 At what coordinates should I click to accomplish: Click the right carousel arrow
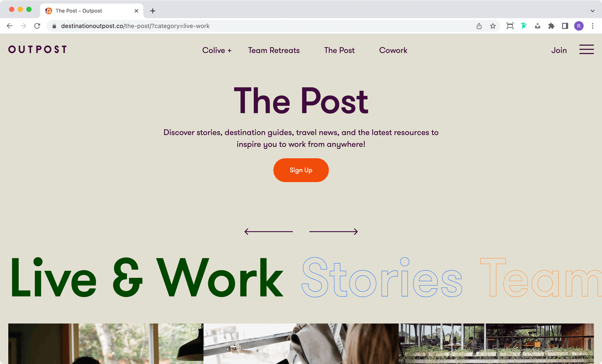coord(334,231)
